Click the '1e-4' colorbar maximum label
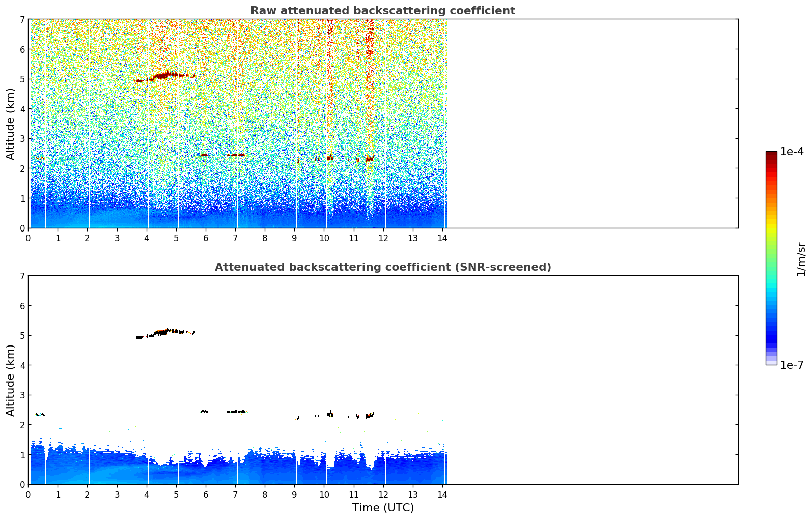Screen dimensions: 812x519 (x=792, y=152)
